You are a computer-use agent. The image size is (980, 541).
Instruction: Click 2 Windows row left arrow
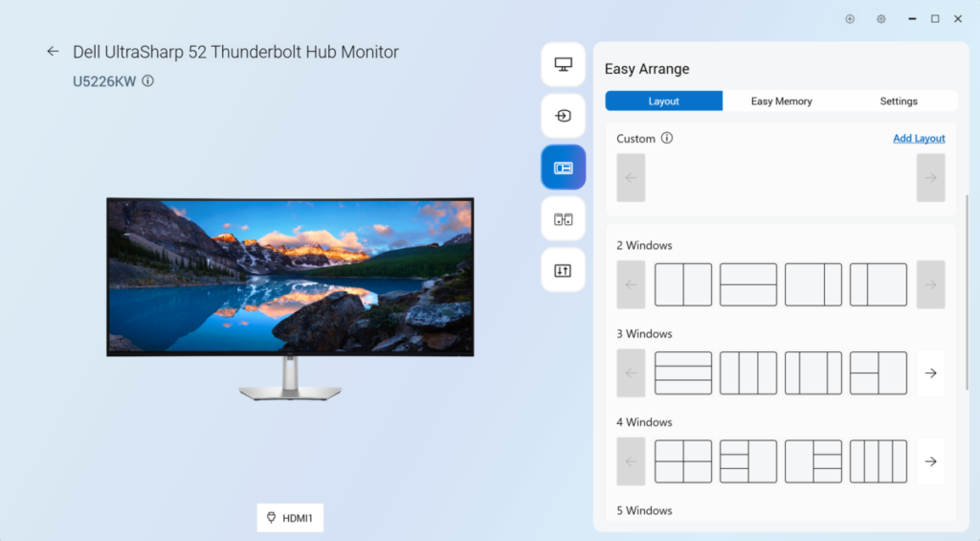click(x=631, y=284)
